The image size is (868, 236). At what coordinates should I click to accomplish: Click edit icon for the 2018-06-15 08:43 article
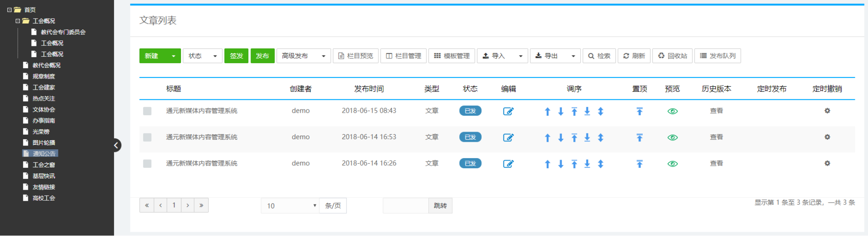[x=508, y=111]
